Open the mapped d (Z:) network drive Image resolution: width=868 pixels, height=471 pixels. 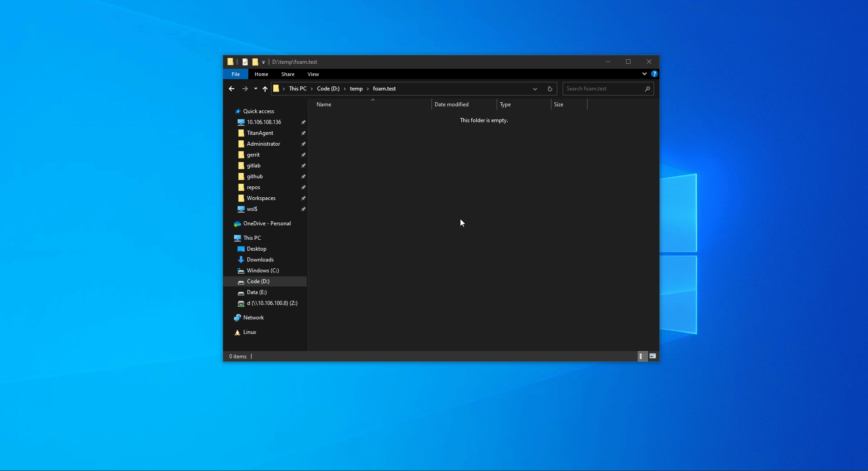coord(272,303)
